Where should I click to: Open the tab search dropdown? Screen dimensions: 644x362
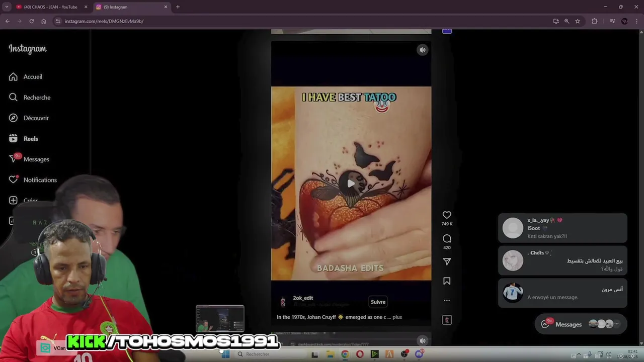pos(7,7)
